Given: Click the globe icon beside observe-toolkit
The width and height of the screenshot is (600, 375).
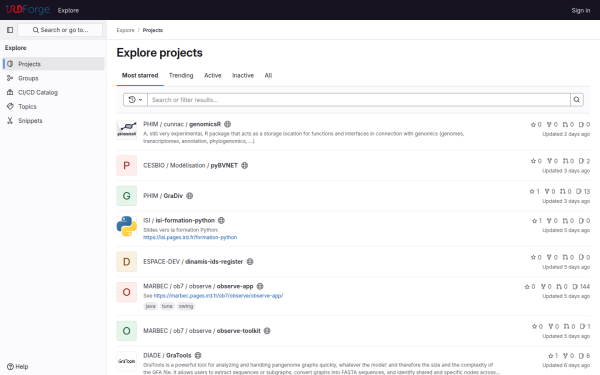Looking at the screenshot, I should click(x=267, y=331).
